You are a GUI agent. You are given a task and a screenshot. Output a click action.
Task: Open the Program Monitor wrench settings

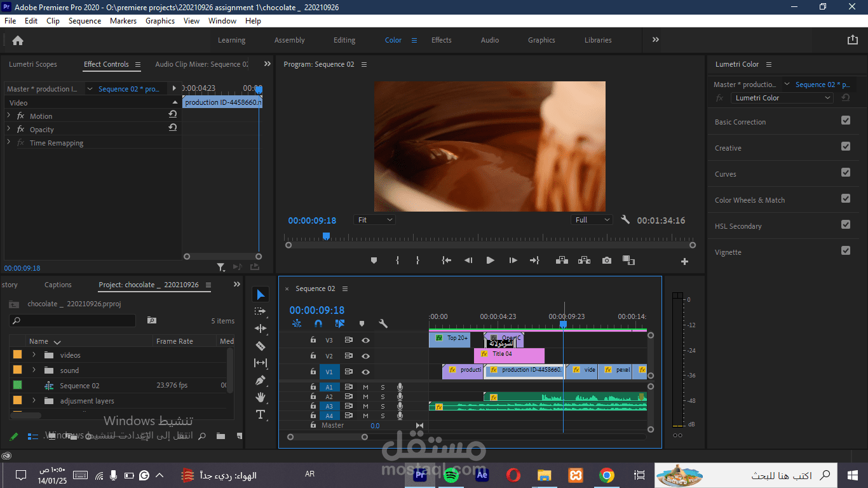[625, 220]
